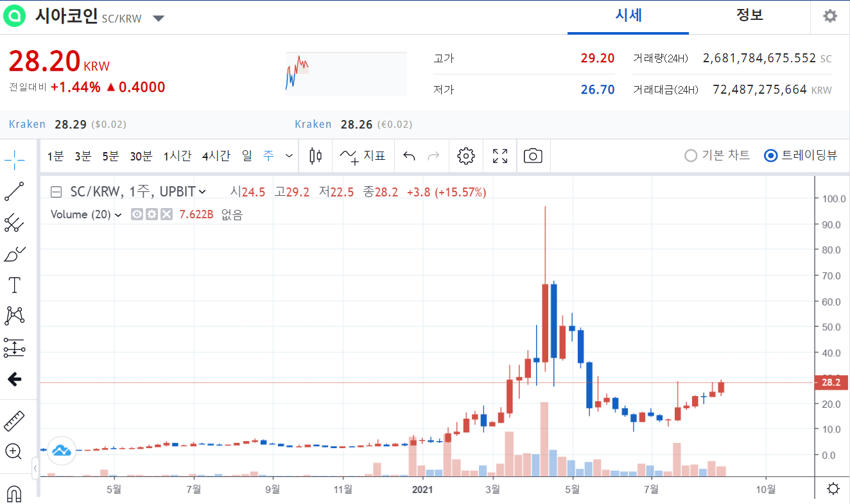Click the Kraken 28.26 euro link
Image resolution: width=850 pixels, height=504 pixels.
pos(354,125)
